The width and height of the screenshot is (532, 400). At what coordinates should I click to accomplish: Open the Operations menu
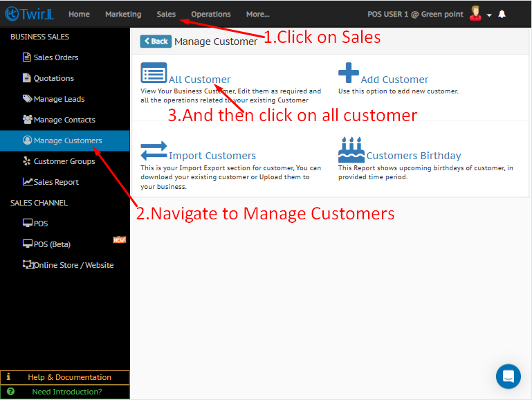pos(211,14)
